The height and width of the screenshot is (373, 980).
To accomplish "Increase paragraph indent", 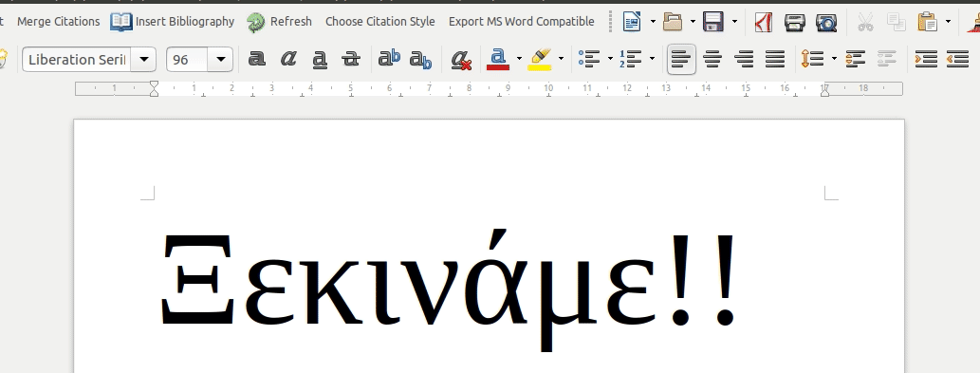I will (926, 60).
